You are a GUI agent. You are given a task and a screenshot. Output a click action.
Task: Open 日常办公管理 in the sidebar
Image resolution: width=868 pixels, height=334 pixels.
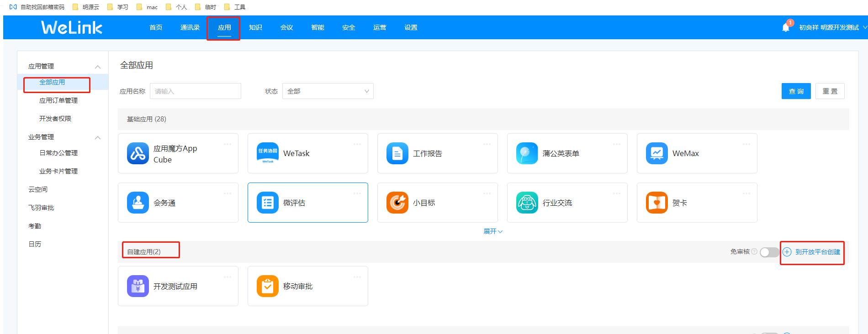pos(58,153)
